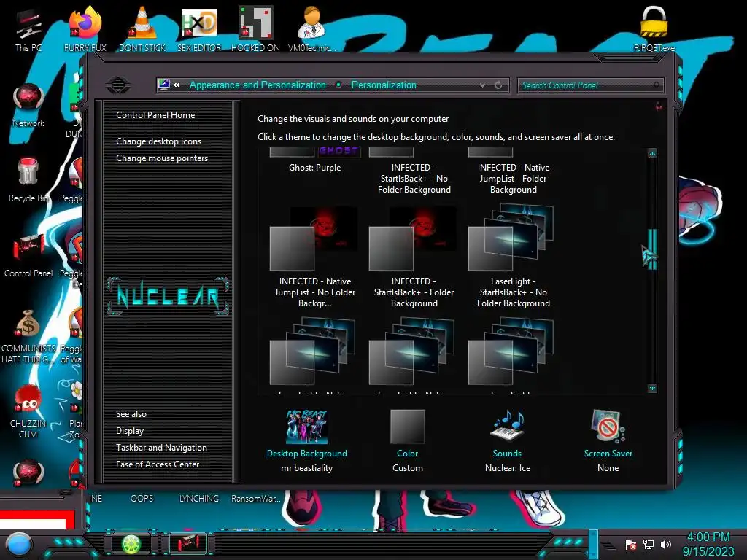Click the Sounds music notes icon
The image size is (747, 560).
tap(508, 425)
